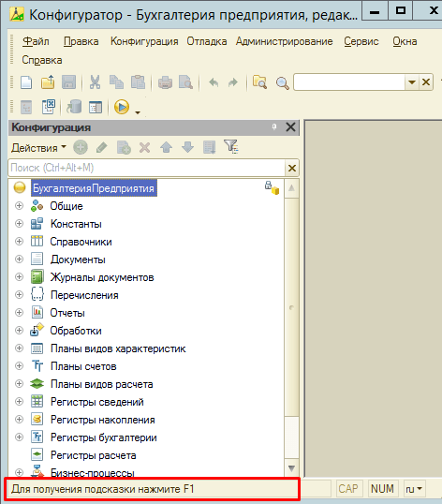Open the Правка menu
Screen dimensions: 442x504
81,41
